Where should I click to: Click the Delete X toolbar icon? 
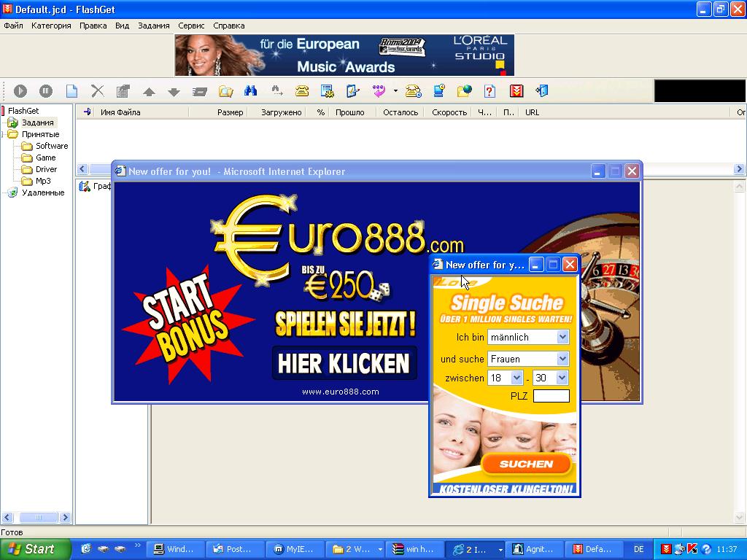tap(98, 90)
